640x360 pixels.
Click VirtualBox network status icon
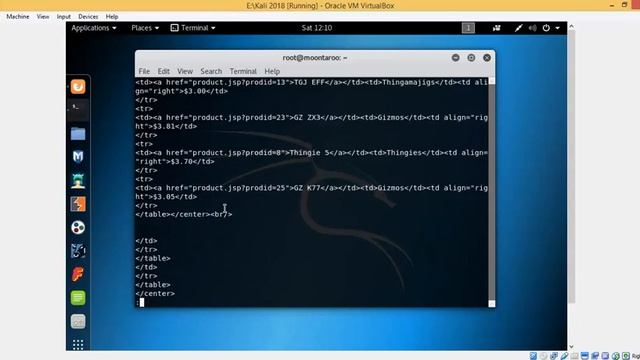[553, 356]
